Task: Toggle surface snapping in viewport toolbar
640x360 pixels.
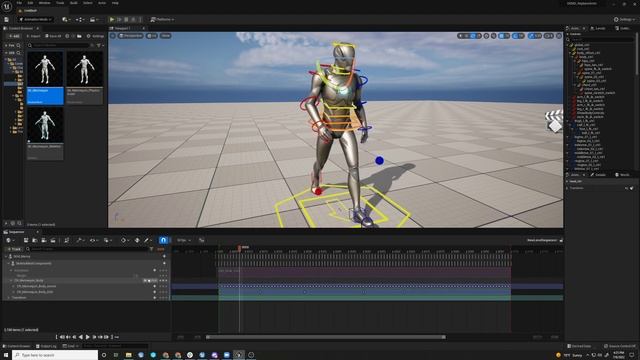Action: [493, 36]
